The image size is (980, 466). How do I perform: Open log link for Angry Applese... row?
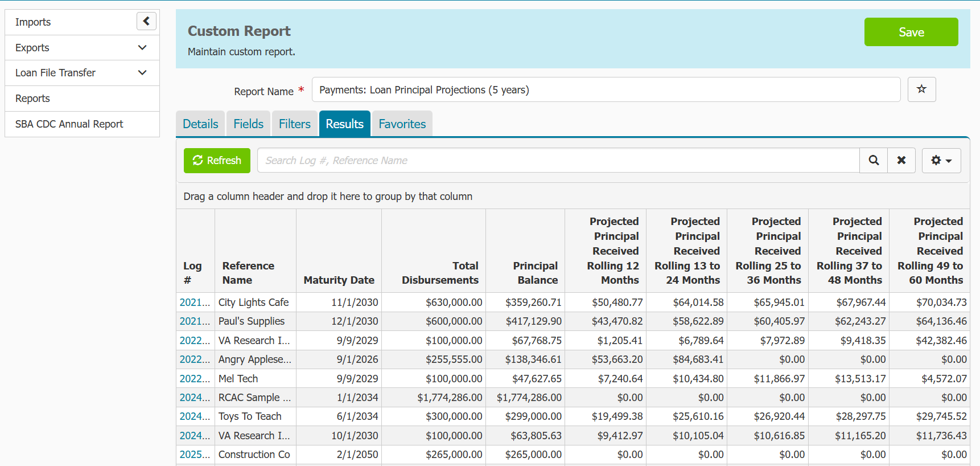pyautogui.click(x=195, y=359)
